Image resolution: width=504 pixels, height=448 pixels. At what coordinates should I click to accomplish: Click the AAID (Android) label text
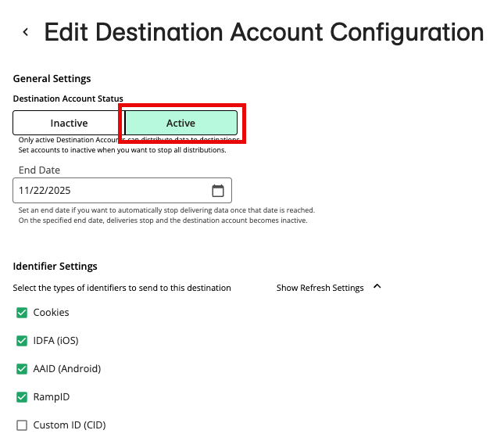pos(66,369)
